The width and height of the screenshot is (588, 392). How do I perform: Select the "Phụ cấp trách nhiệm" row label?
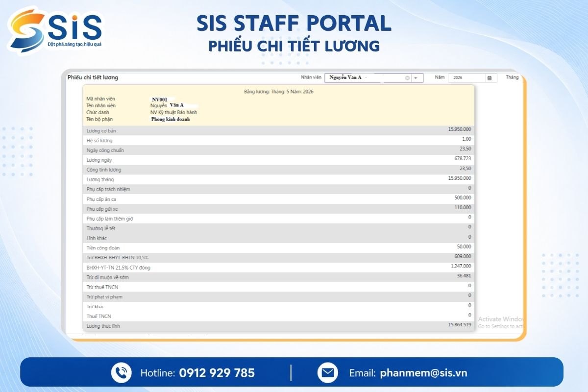[108, 189]
